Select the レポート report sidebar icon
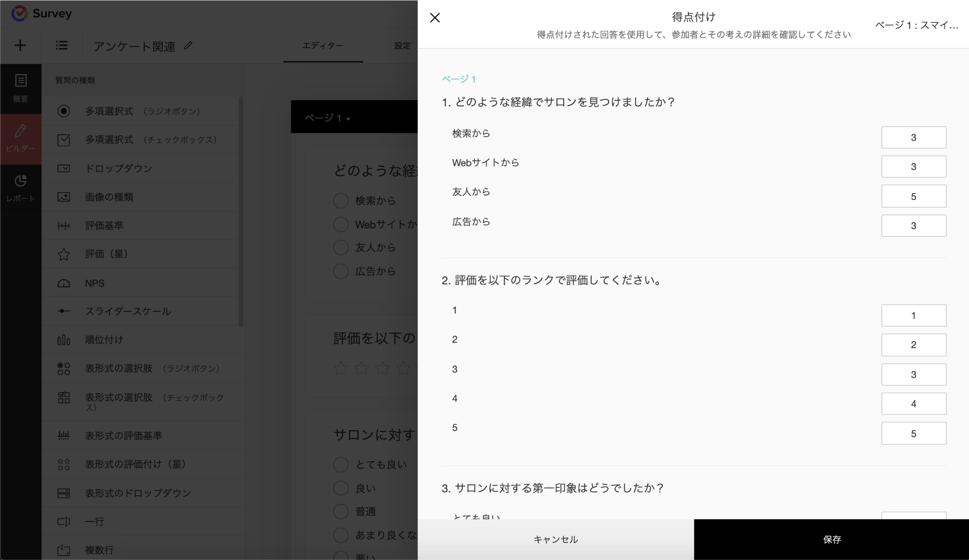The image size is (969, 560). [x=21, y=188]
